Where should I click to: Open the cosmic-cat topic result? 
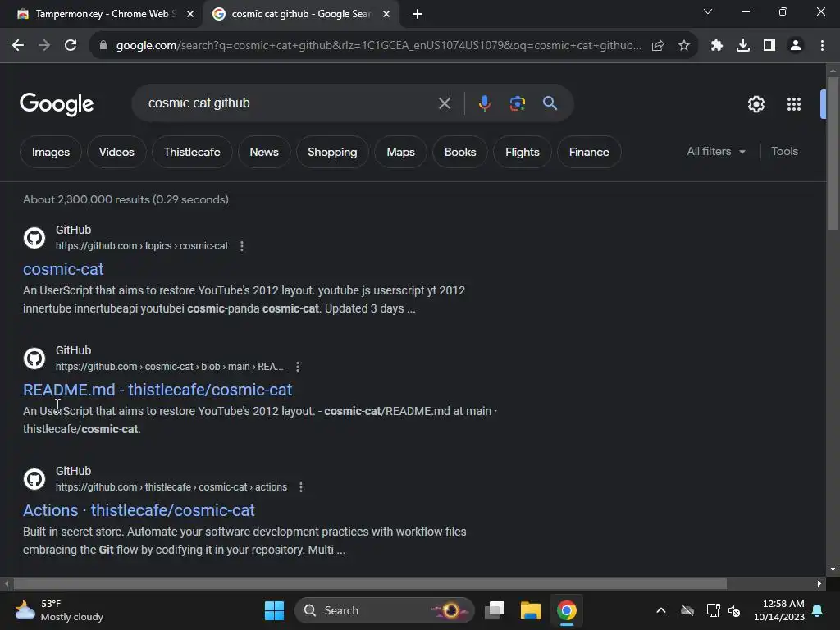click(63, 269)
